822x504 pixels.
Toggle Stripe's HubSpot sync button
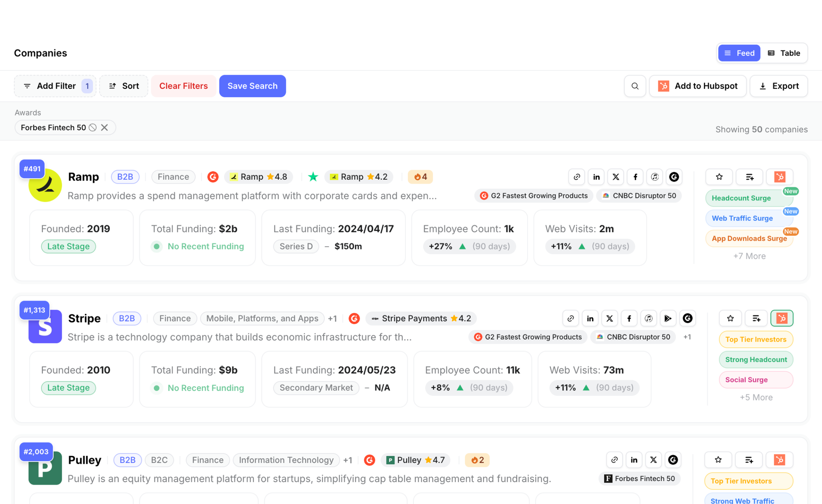coord(782,318)
